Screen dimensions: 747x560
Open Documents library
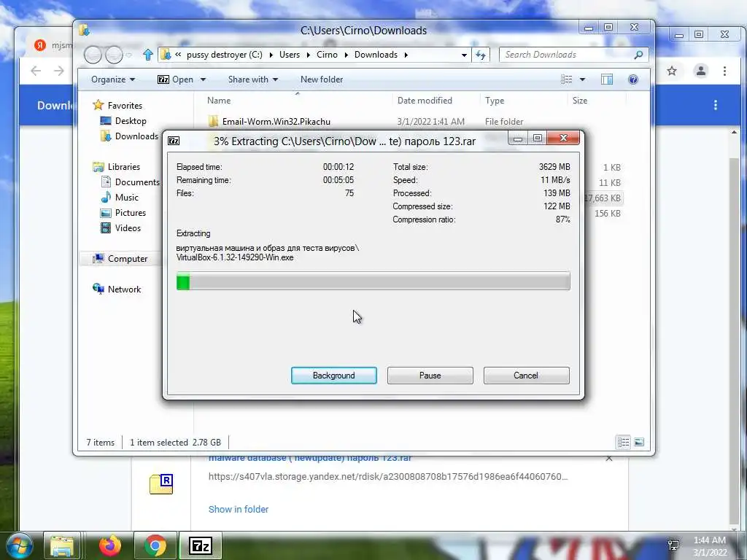click(x=136, y=182)
